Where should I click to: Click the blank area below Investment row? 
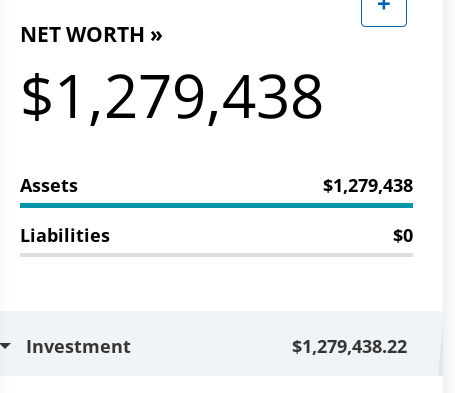click(x=220, y=384)
